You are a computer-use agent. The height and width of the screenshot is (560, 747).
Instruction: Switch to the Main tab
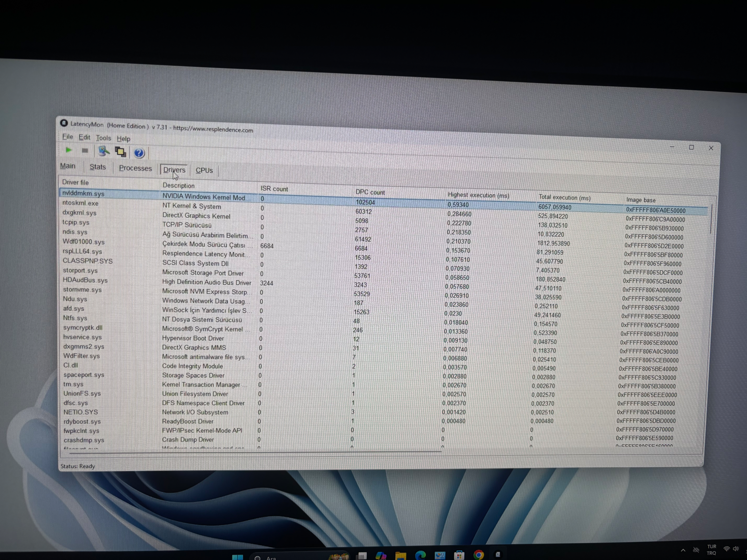(x=67, y=166)
